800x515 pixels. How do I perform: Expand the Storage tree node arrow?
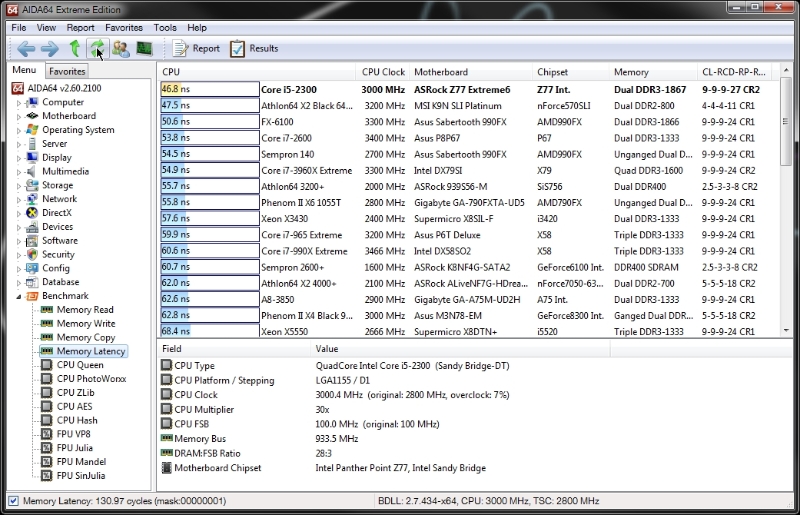pyautogui.click(x=19, y=185)
